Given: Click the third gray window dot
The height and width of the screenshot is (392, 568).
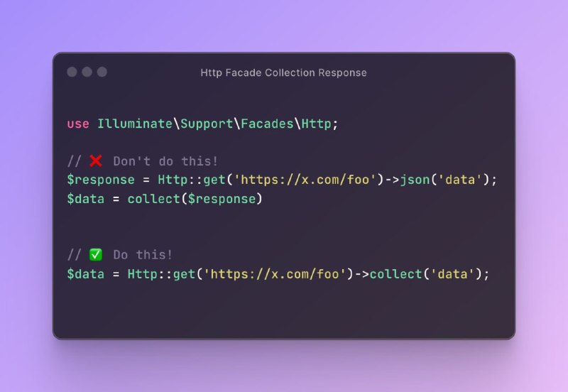Looking at the screenshot, I should point(102,72).
